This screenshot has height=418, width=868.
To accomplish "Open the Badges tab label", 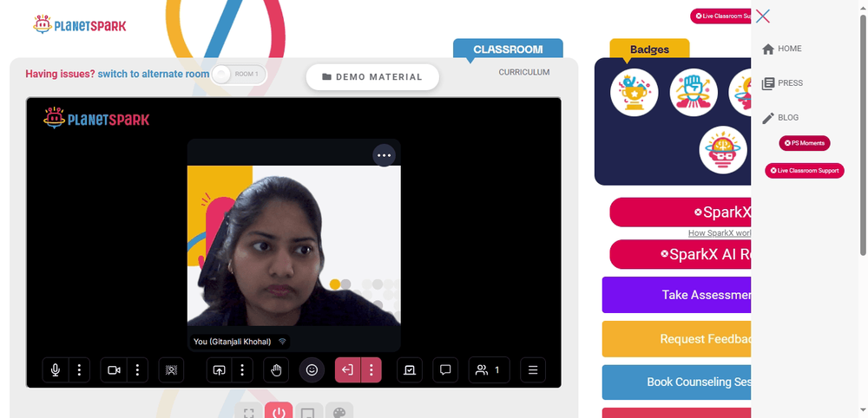I will (649, 49).
